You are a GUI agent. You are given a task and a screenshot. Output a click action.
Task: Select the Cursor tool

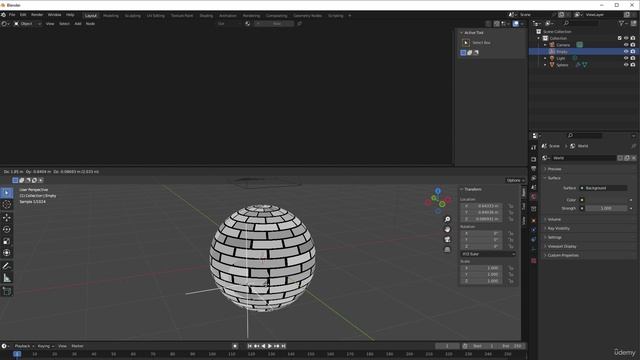[x=7, y=204]
